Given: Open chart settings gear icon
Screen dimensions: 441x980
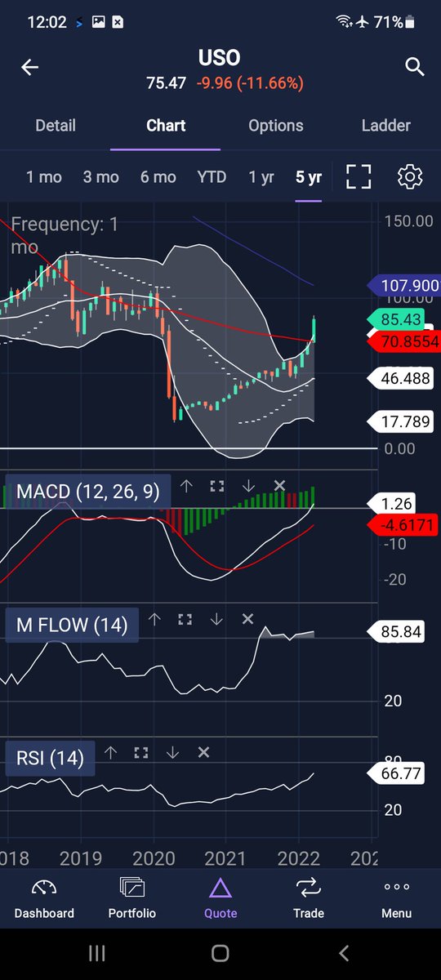Looking at the screenshot, I should pyautogui.click(x=409, y=176).
